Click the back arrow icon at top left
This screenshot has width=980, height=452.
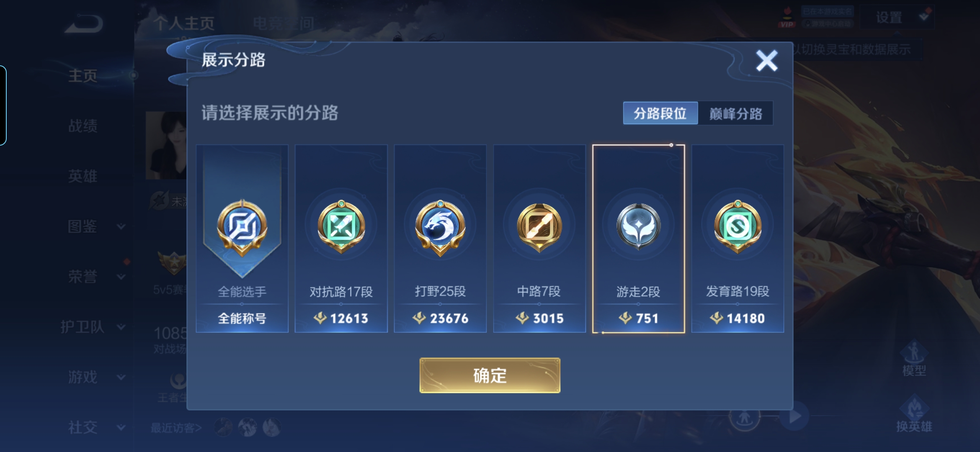[84, 23]
